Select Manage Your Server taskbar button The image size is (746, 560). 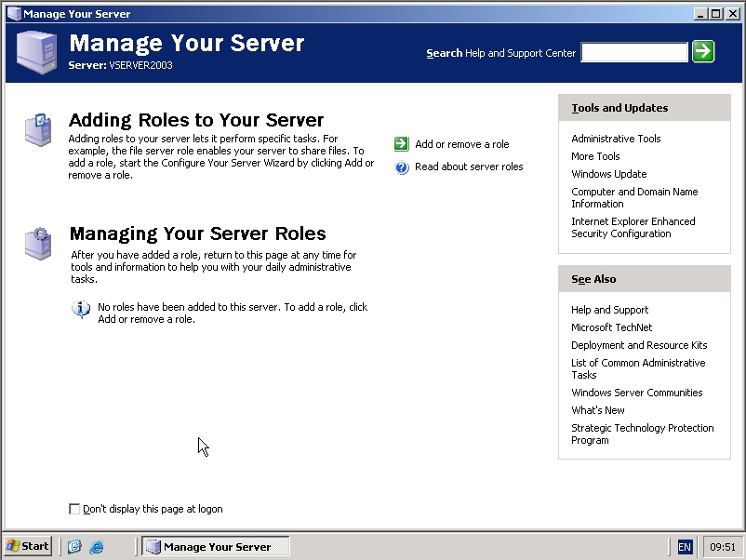tap(216, 547)
